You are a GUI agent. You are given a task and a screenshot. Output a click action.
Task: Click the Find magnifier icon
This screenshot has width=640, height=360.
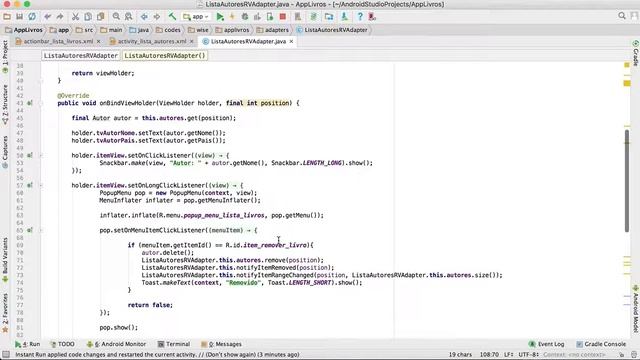[x=116, y=17]
